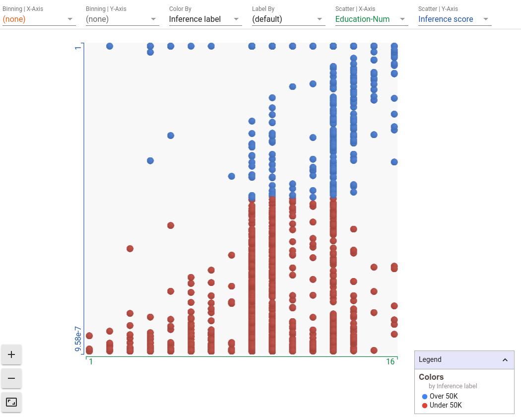Viewport: 521px width, 420px height.
Task: Click the Legend panel header
Action: [x=464, y=360]
